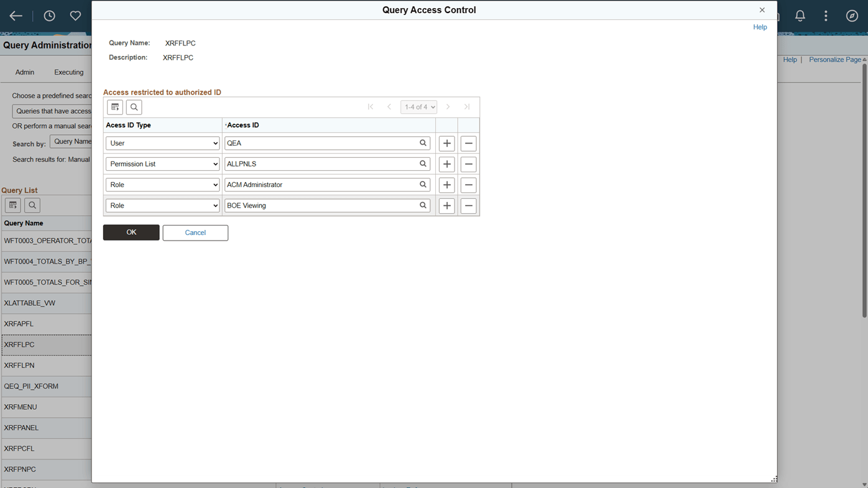Click the Access ID column header
This screenshot has width=868, height=488.
243,125
